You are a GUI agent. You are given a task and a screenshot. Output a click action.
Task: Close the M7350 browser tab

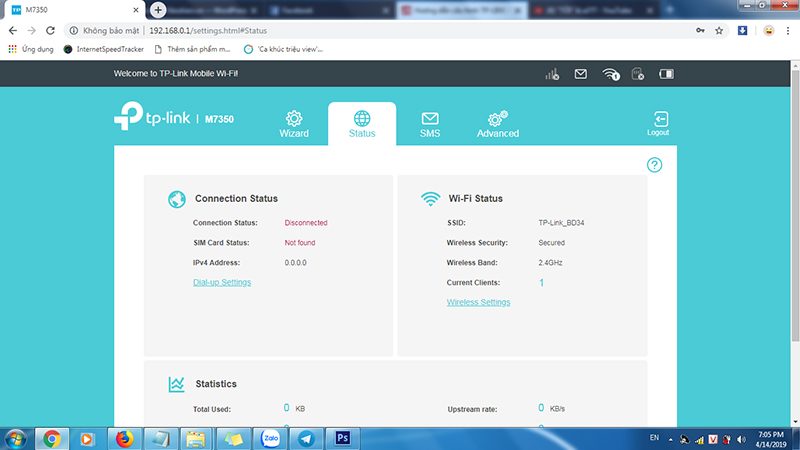coord(136,10)
